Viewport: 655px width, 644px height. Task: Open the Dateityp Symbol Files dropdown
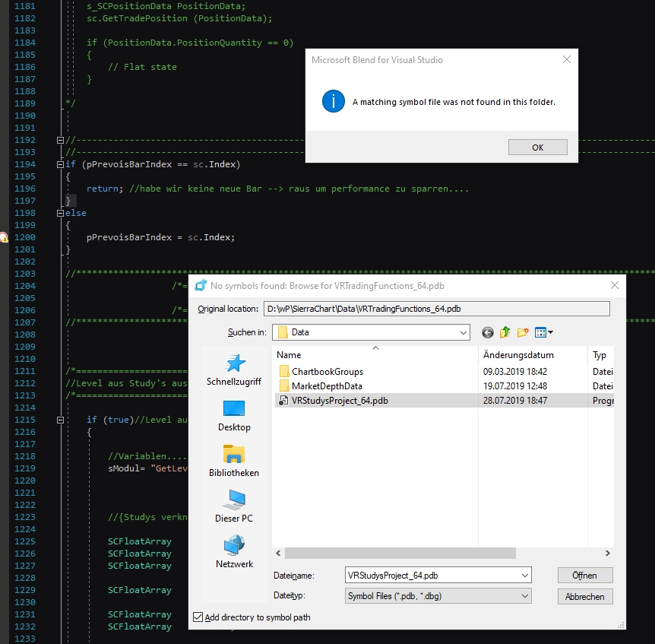438,595
